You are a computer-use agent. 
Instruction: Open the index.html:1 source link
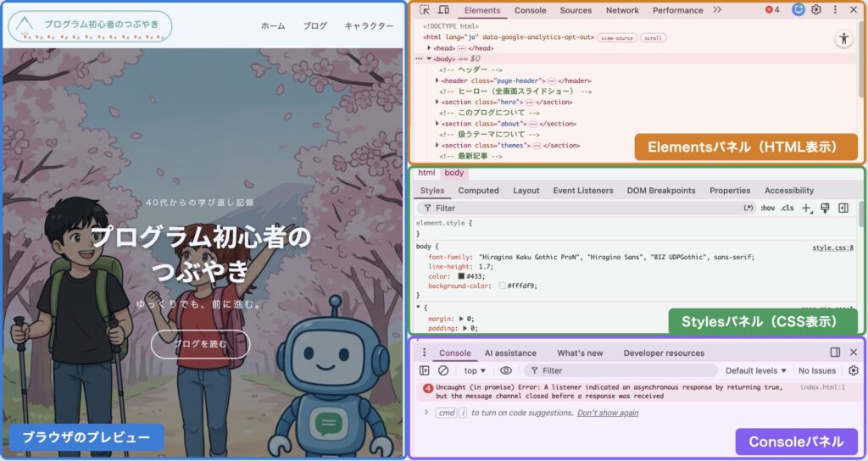pos(822,387)
